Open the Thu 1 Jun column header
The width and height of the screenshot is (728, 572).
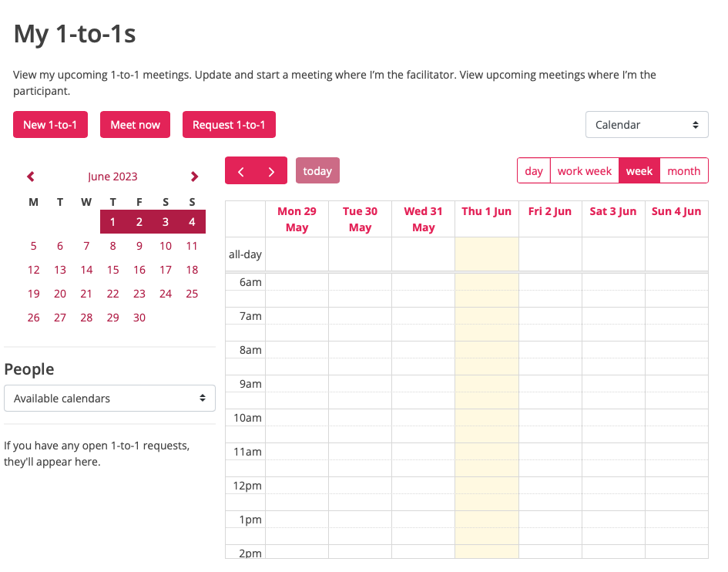pos(486,212)
